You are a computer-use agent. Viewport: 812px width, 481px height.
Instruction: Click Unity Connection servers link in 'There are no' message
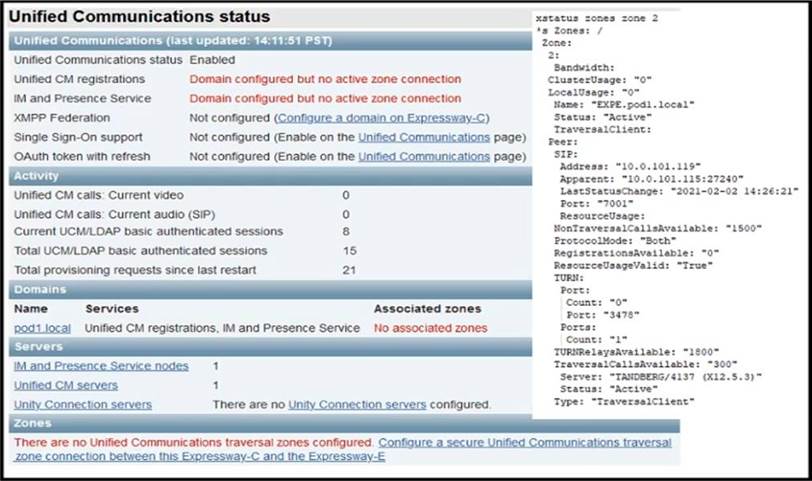pos(357,404)
